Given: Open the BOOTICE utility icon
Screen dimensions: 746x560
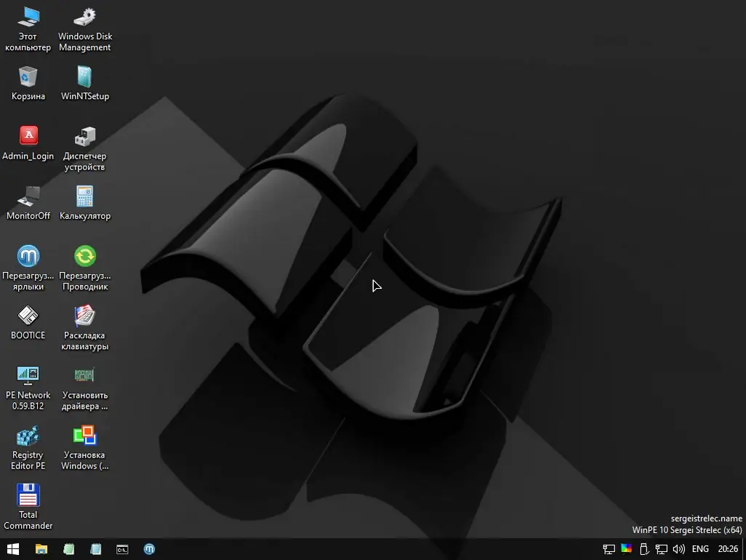Looking at the screenshot, I should pyautogui.click(x=28, y=323).
